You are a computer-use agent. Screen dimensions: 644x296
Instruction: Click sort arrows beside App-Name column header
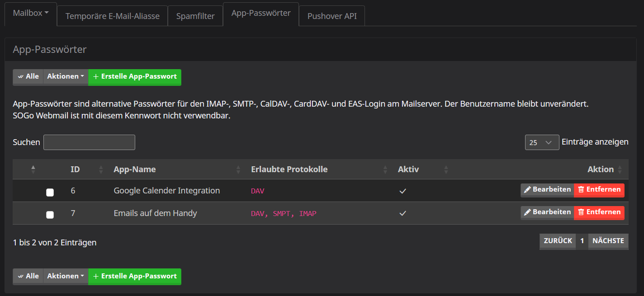point(238,169)
